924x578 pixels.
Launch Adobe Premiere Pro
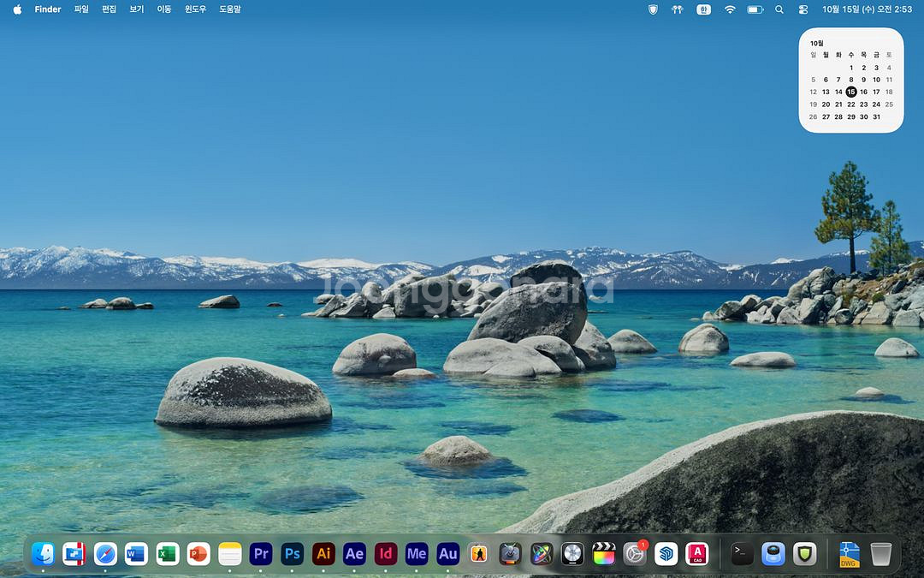pos(261,554)
